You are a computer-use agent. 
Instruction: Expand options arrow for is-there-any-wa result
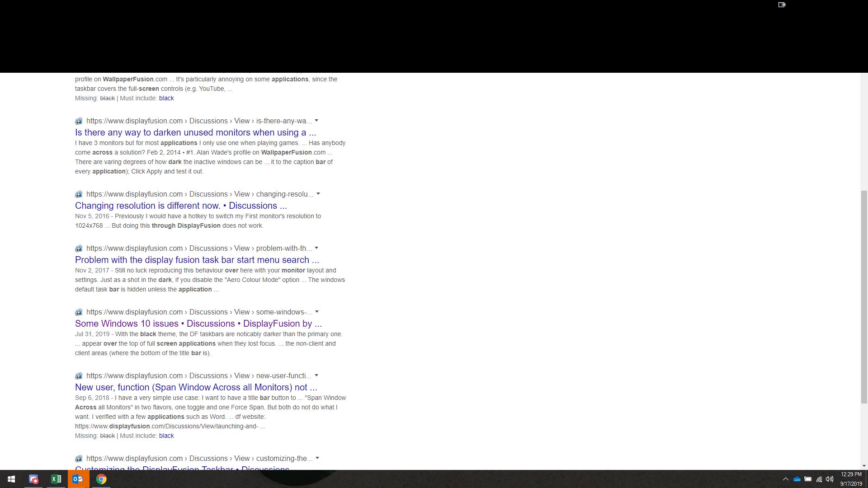[x=316, y=121]
